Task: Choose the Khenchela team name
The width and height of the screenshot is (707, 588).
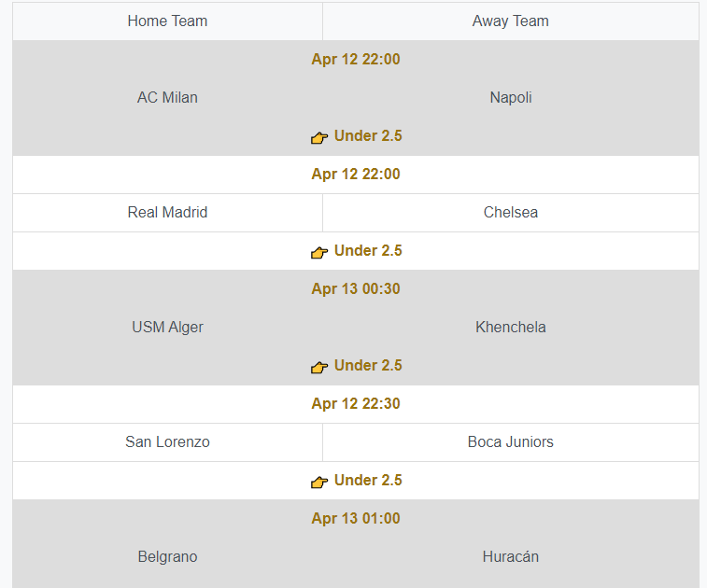Action: (511, 327)
